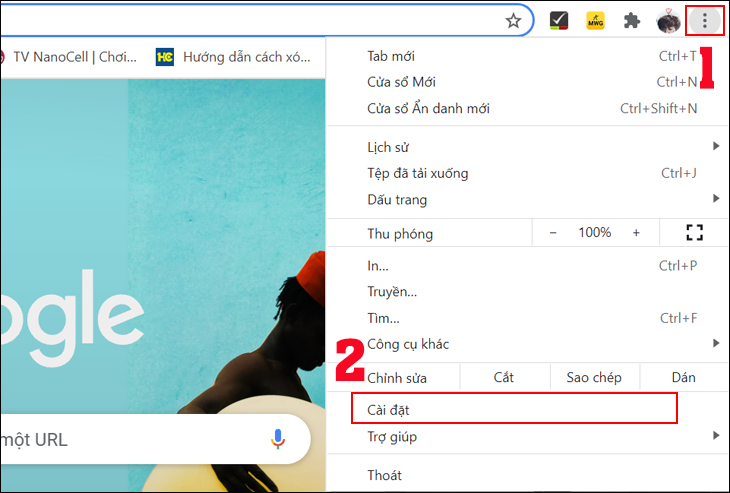
Task: Choose Tìm... menu item
Action: tap(528, 318)
